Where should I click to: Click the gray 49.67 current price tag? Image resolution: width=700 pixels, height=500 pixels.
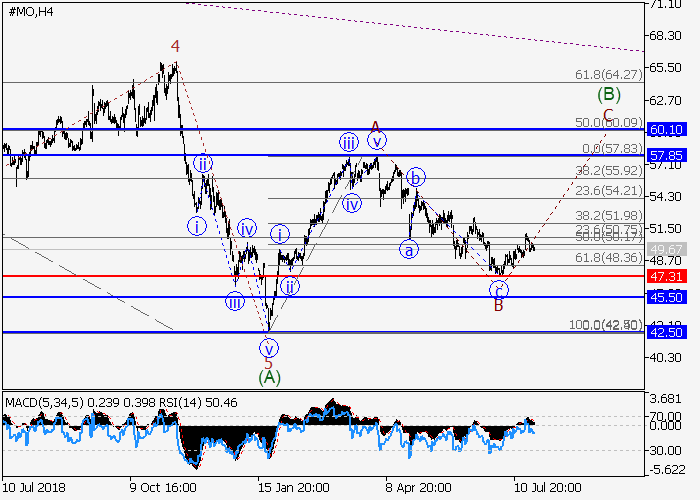click(x=666, y=250)
